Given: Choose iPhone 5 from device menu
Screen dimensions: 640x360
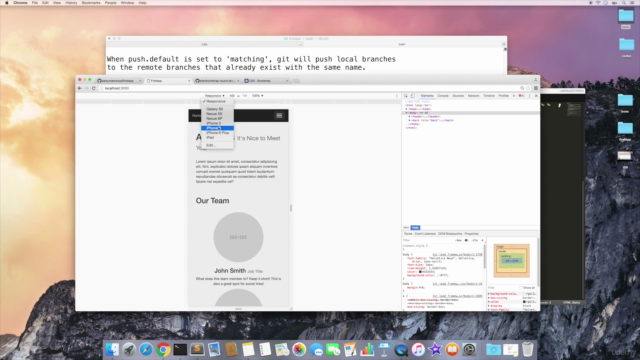Looking at the screenshot, I should pyautogui.click(x=217, y=123).
